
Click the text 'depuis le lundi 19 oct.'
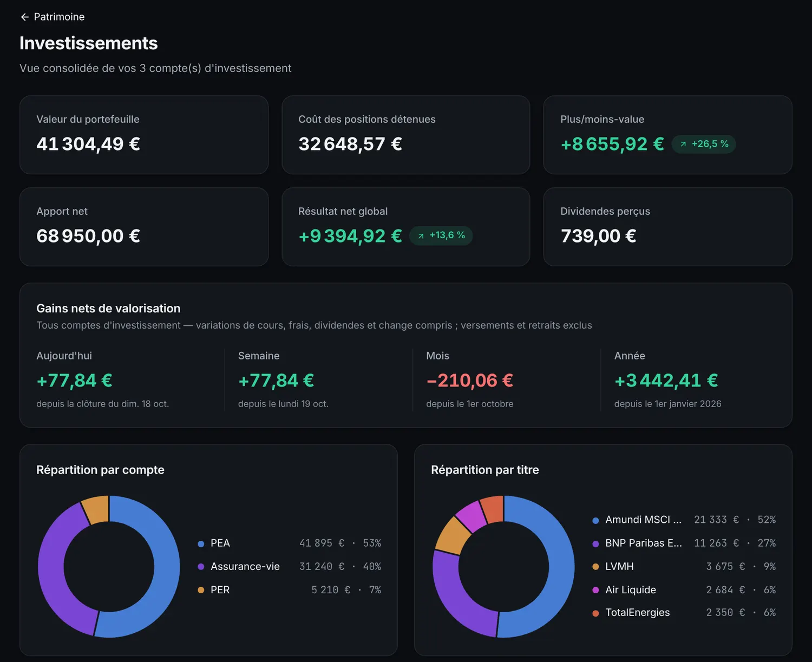pyautogui.click(x=283, y=404)
